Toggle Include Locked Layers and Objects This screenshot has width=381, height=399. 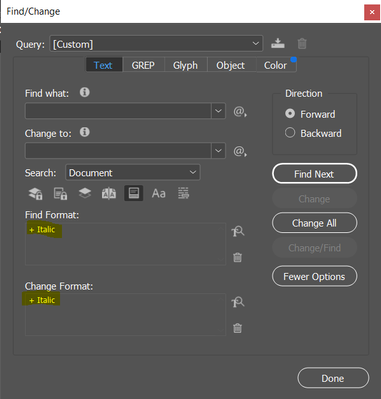click(x=35, y=193)
